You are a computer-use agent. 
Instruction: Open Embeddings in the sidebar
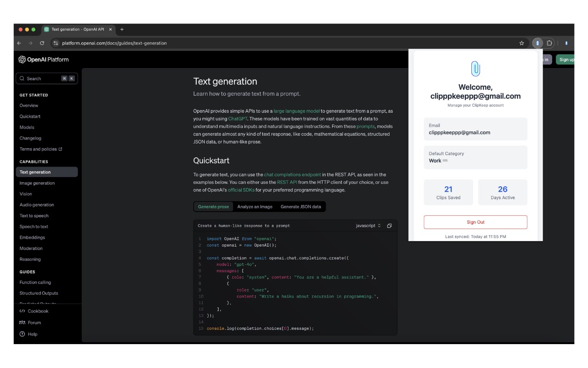[32, 237]
